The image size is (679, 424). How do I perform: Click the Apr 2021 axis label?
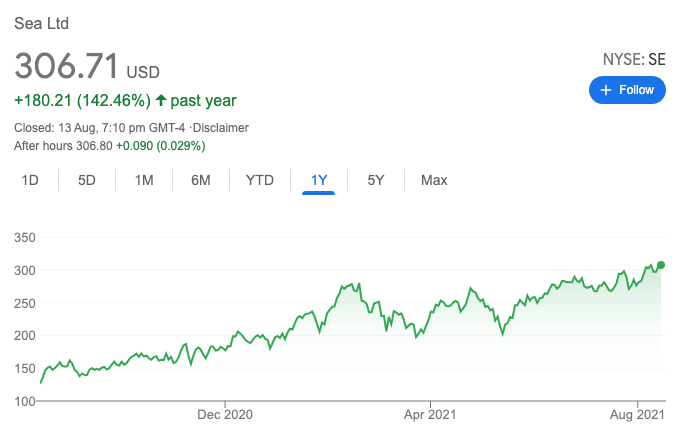pyautogui.click(x=429, y=413)
